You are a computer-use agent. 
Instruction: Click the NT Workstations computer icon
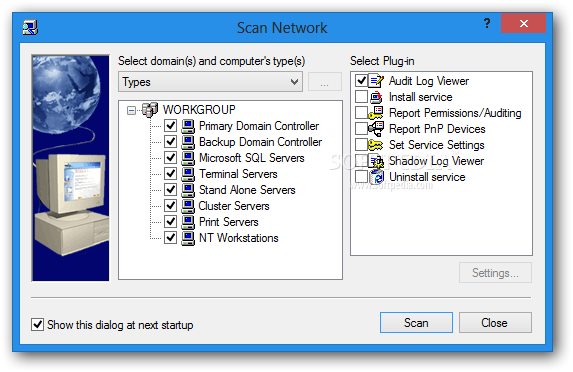(x=188, y=238)
